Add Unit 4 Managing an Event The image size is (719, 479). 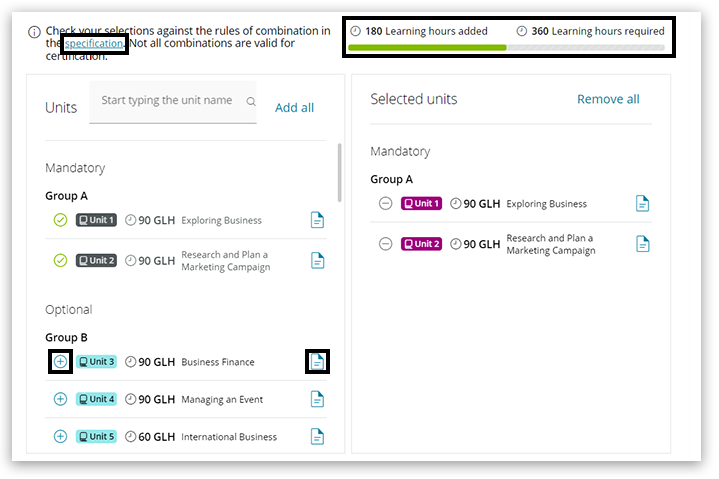(60, 399)
